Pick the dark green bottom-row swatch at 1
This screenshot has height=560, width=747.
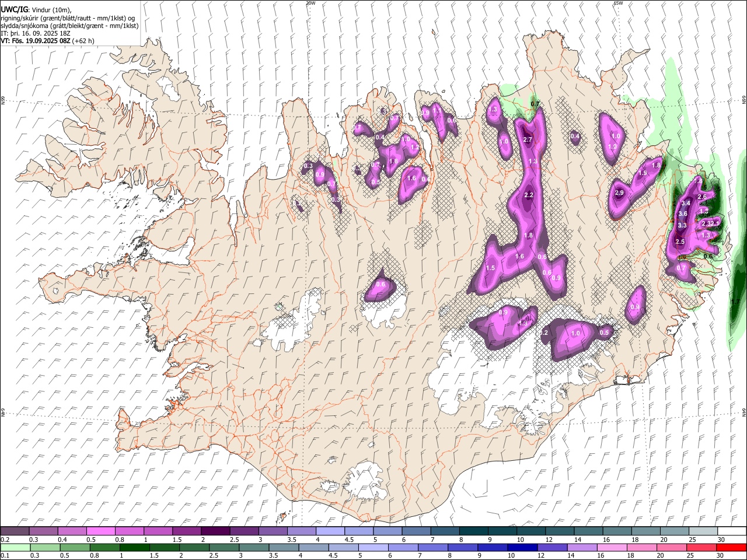(x=135, y=547)
